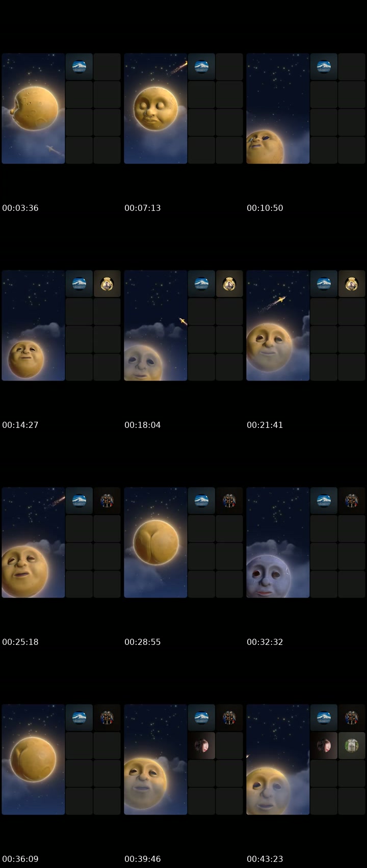Select the small smiling moon image at 00:14:27
Viewport: 367px width, 868px height.
pos(33,325)
